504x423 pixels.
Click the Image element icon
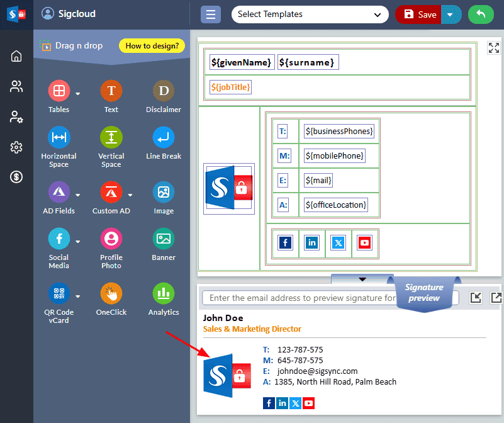[x=164, y=192]
